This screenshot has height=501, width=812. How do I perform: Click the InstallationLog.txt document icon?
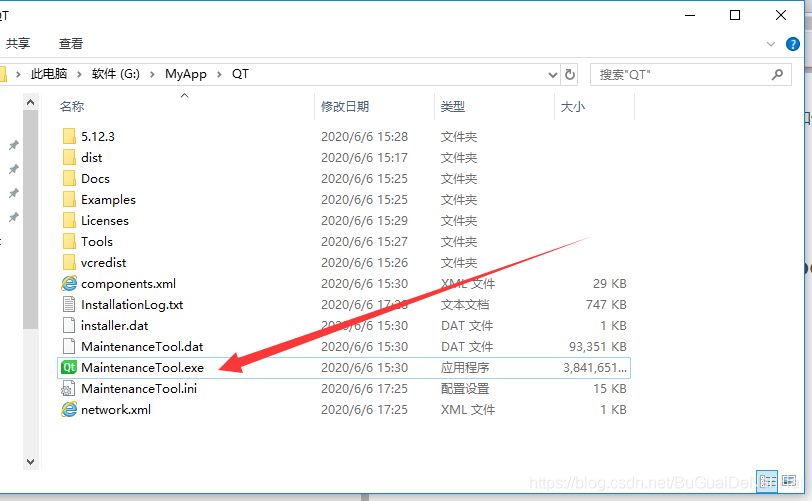tap(69, 304)
